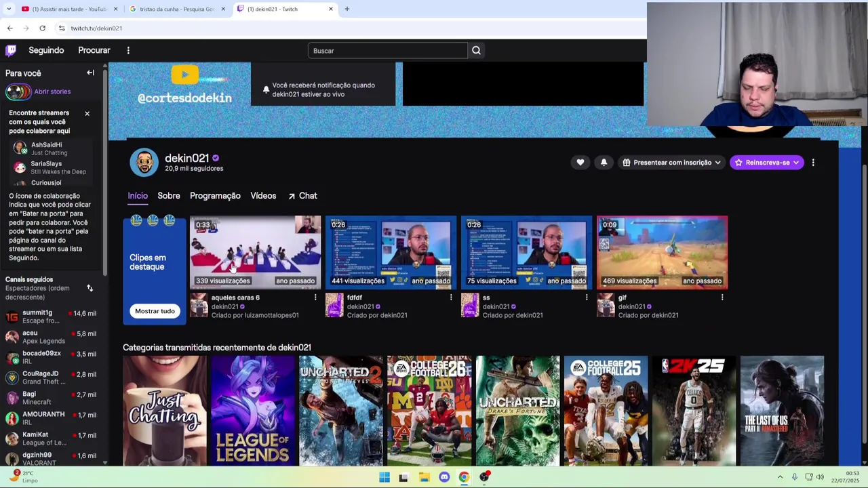The height and width of the screenshot is (488, 868).
Task: Open the NBA 2K25 category
Action: (694, 411)
